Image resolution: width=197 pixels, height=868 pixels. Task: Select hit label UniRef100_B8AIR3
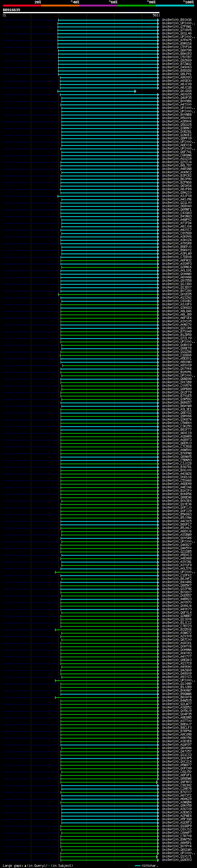pos(177,54)
